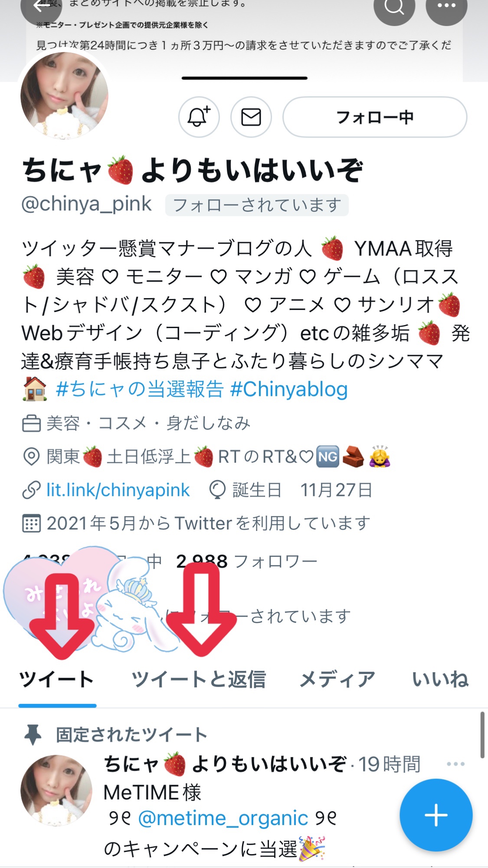Click the scrollbar on the tweet list
The height and width of the screenshot is (868, 488).
point(482,734)
